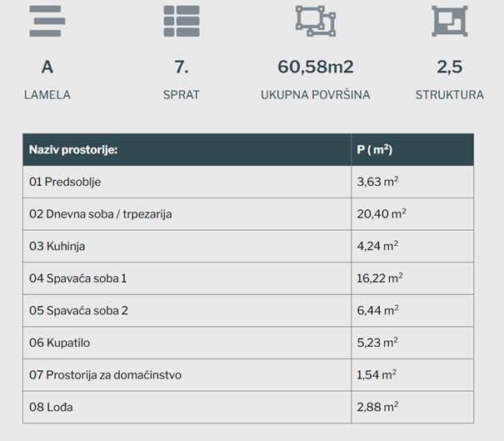The width and height of the screenshot is (504, 441).
Task: Select the 04 Spavaća soba 1 row
Action: point(248,278)
